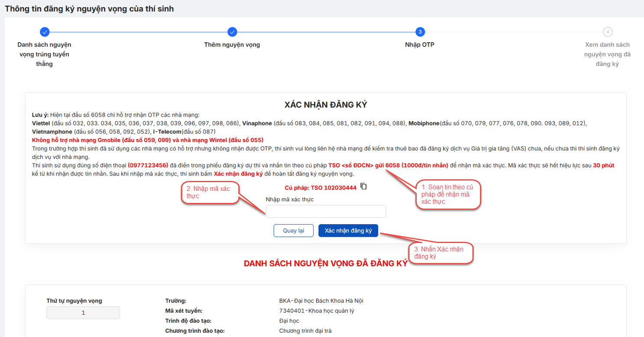This screenshot has width=644, height=337.
Task: Click the bold Mobiphone carrier name
Action: coord(424,123)
